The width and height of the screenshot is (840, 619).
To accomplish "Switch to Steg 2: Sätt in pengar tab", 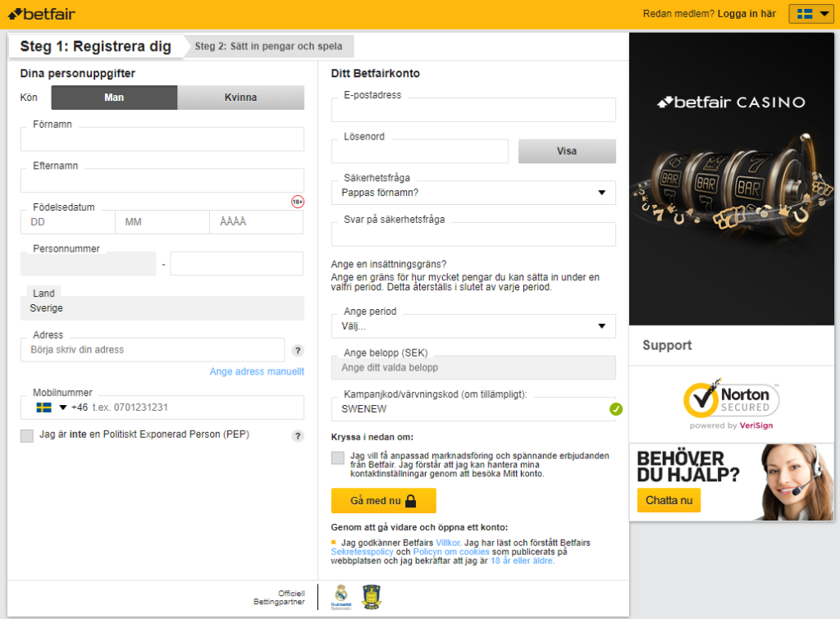I will (268, 47).
